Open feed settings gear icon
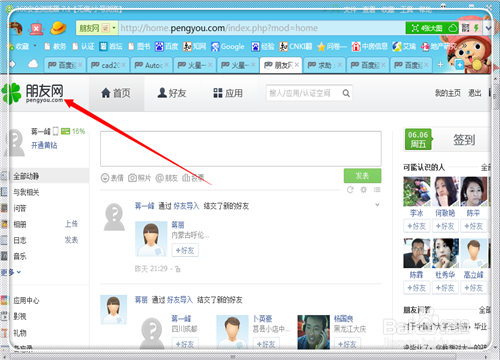Viewport: 500px width, 360px height. click(364, 190)
